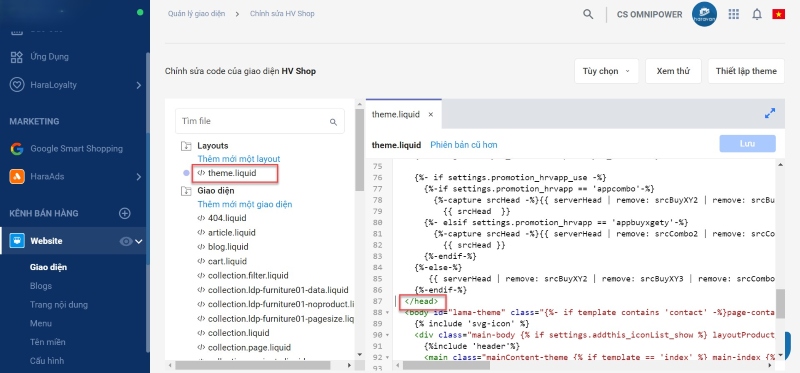Switch language via Vietnam flag icon
The image size is (800, 373).
[779, 14]
